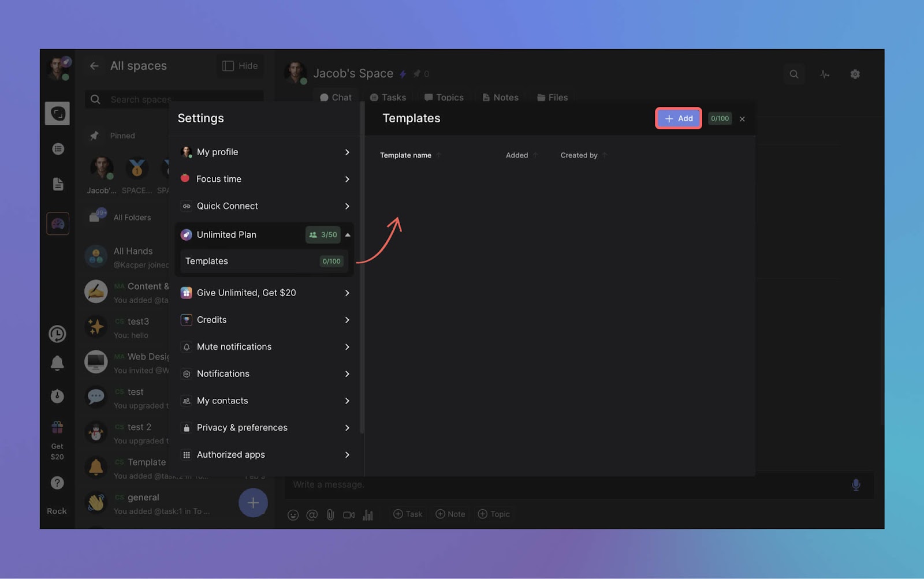Image resolution: width=924 pixels, height=579 pixels.
Task: Click the 0/100 counter in Templates header
Action: pyautogui.click(x=720, y=118)
